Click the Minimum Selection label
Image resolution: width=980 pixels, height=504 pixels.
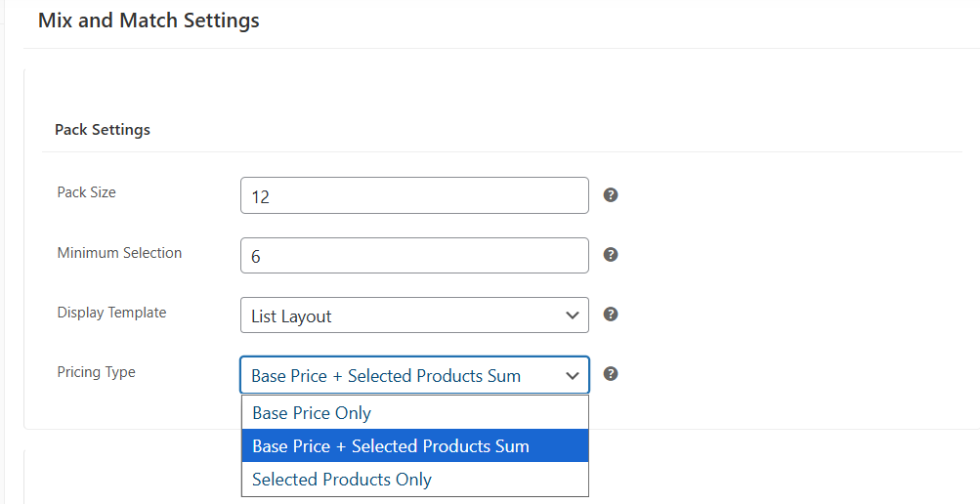point(119,253)
